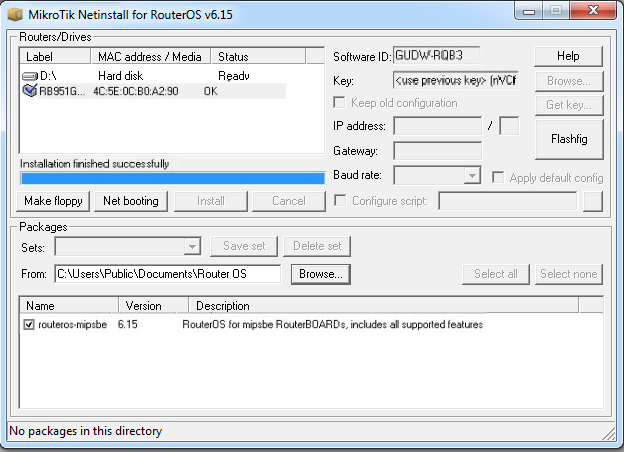Click the installation progress bar
Viewport: 624px width, 452px height.
[172, 179]
